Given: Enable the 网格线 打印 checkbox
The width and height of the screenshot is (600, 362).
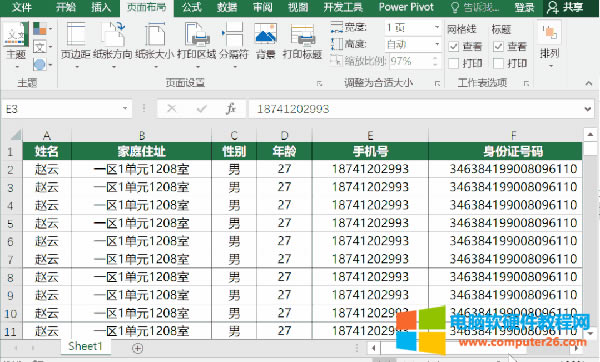Looking at the screenshot, I should click(x=453, y=63).
